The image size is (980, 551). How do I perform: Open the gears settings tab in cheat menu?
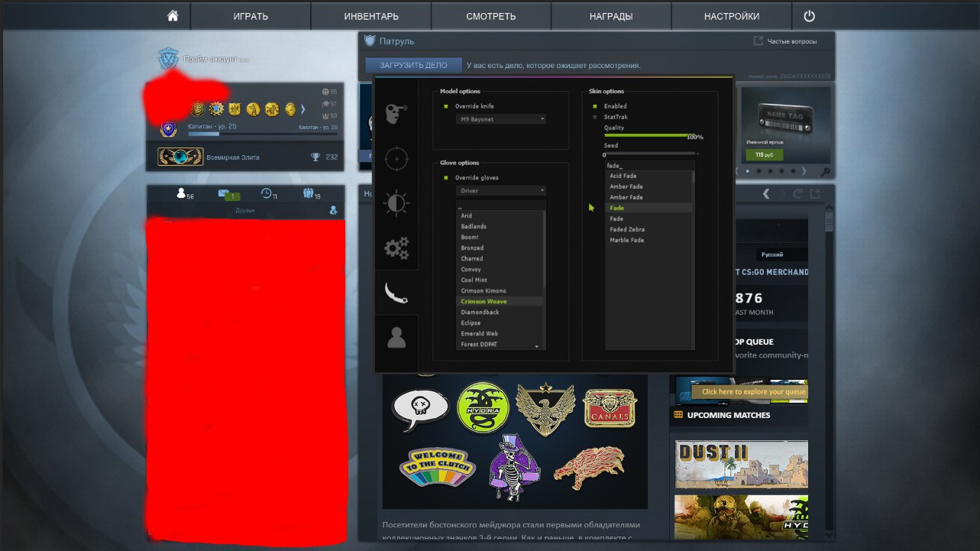pyautogui.click(x=396, y=248)
